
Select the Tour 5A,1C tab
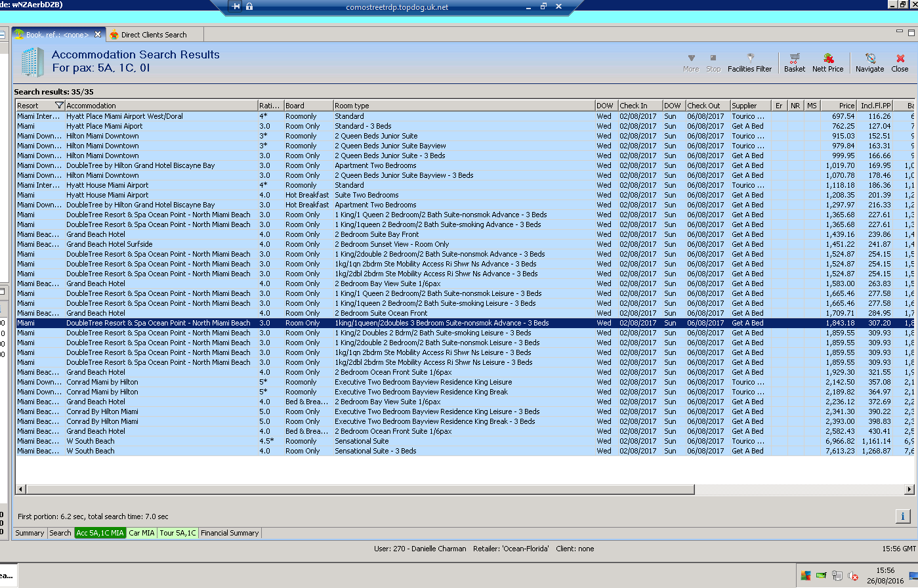(177, 533)
